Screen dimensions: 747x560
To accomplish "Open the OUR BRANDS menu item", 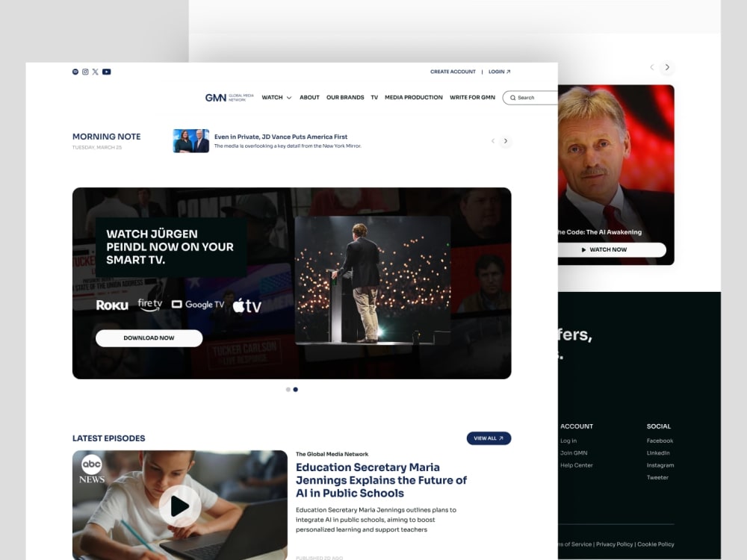I will point(345,98).
